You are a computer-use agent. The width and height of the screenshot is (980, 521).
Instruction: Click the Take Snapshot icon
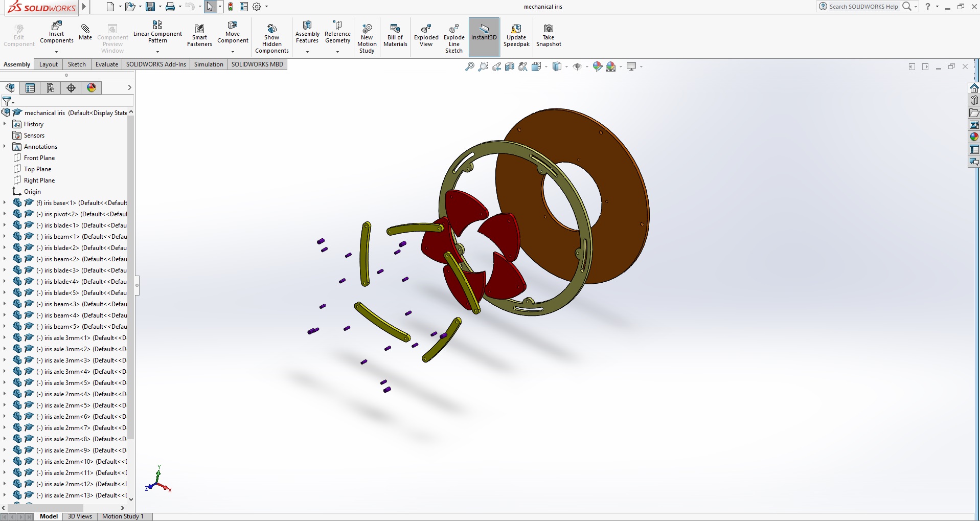click(x=548, y=35)
